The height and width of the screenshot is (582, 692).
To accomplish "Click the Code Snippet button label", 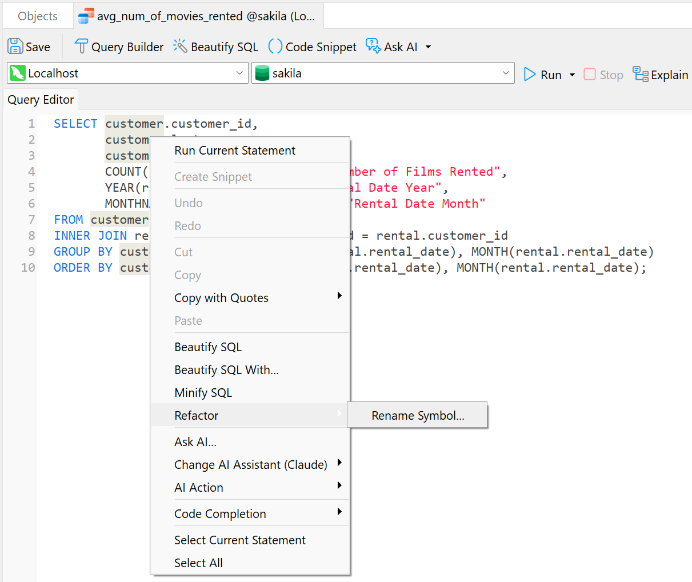I will [321, 47].
